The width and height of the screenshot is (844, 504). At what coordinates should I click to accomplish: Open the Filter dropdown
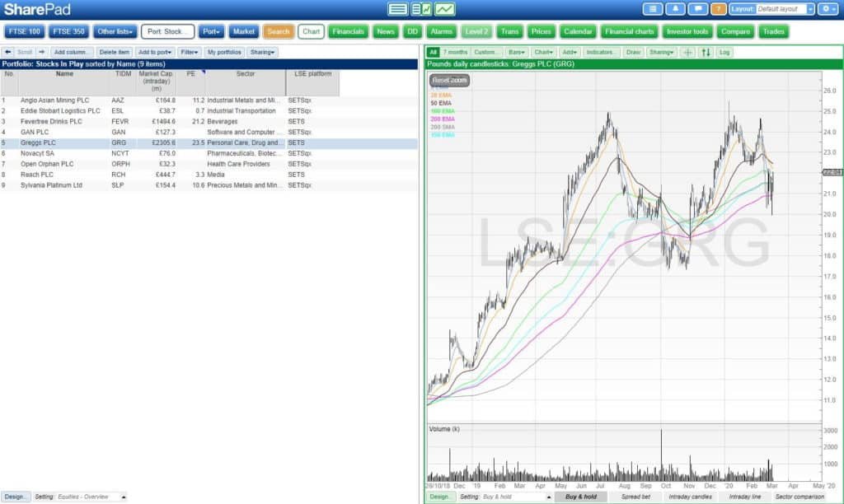(x=190, y=52)
